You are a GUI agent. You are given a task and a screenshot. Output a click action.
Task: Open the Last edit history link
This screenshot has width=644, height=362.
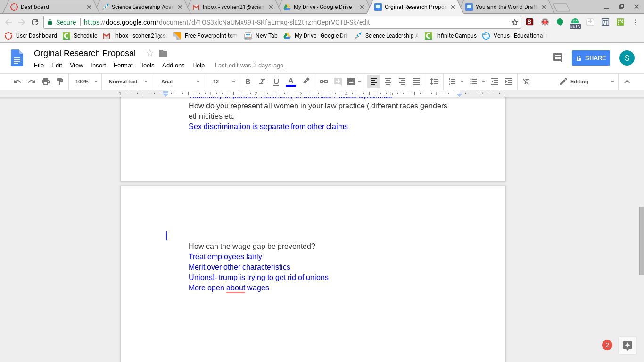[x=249, y=66]
